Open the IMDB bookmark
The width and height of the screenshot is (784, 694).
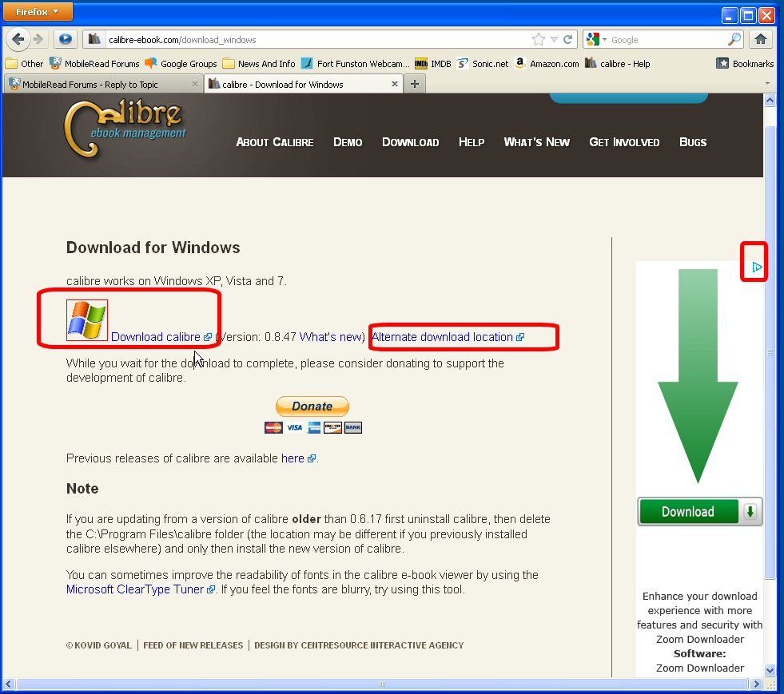[433, 63]
